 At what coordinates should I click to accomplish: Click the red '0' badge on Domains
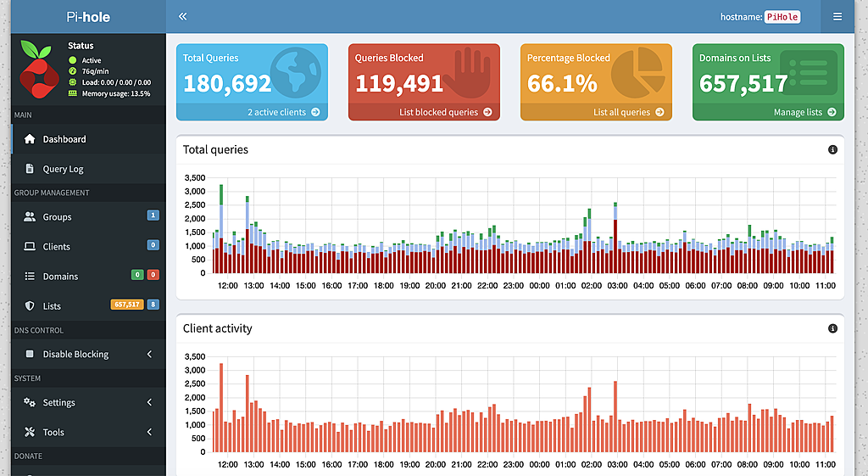pyautogui.click(x=153, y=274)
